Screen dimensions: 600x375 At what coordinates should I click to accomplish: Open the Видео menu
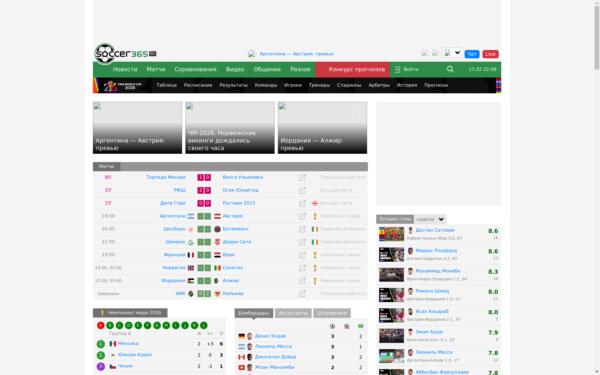[235, 69]
